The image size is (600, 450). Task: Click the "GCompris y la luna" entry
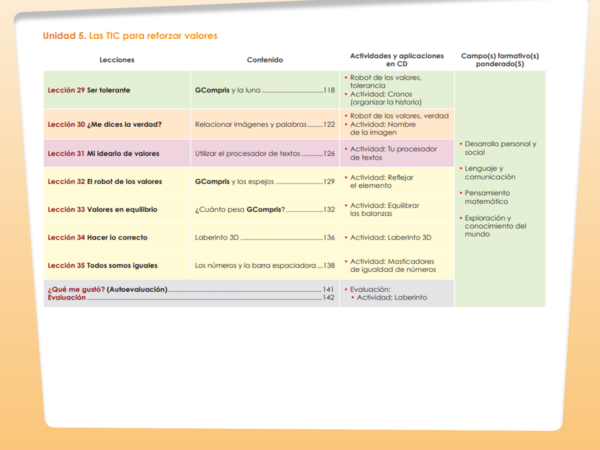pos(228,90)
